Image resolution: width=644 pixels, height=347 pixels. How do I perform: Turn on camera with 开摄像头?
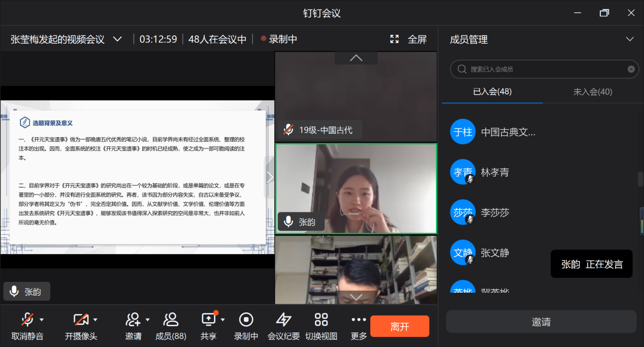point(80,320)
